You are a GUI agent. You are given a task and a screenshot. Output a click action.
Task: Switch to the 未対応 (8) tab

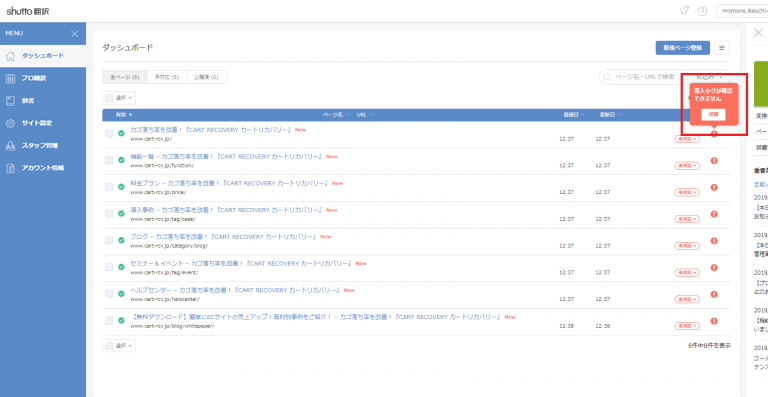167,77
